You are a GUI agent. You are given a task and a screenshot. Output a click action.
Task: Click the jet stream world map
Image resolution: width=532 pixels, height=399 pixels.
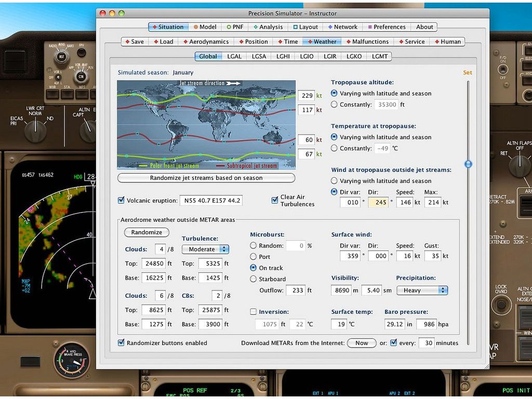206,125
